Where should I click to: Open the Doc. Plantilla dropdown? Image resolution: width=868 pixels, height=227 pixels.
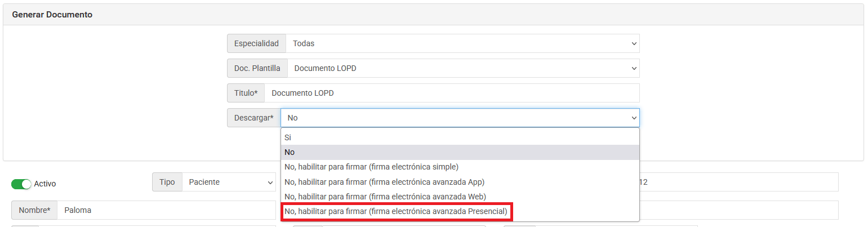463,68
